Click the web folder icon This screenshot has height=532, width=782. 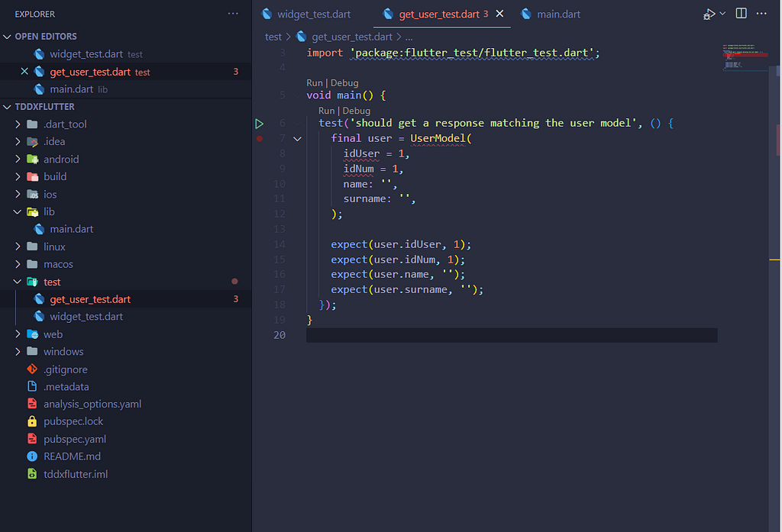32,334
